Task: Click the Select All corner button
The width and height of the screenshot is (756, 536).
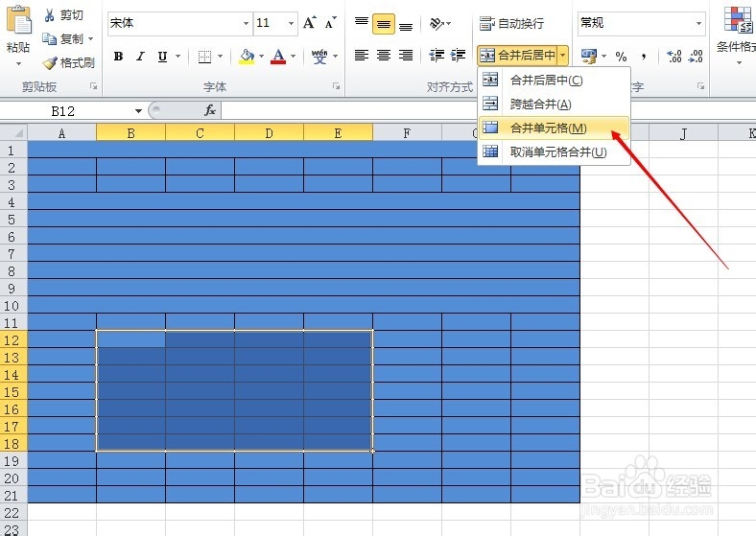Action: pos(13,132)
